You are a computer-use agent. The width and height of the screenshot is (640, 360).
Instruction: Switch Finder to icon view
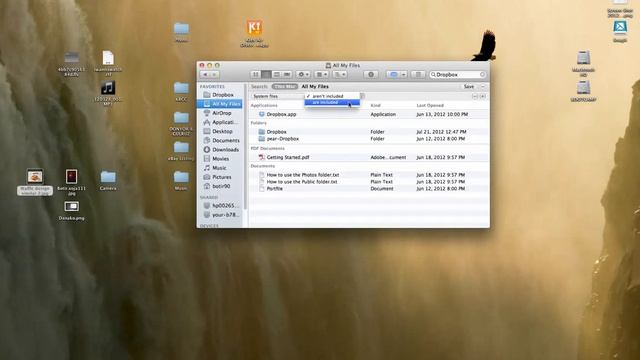coord(256,75)
